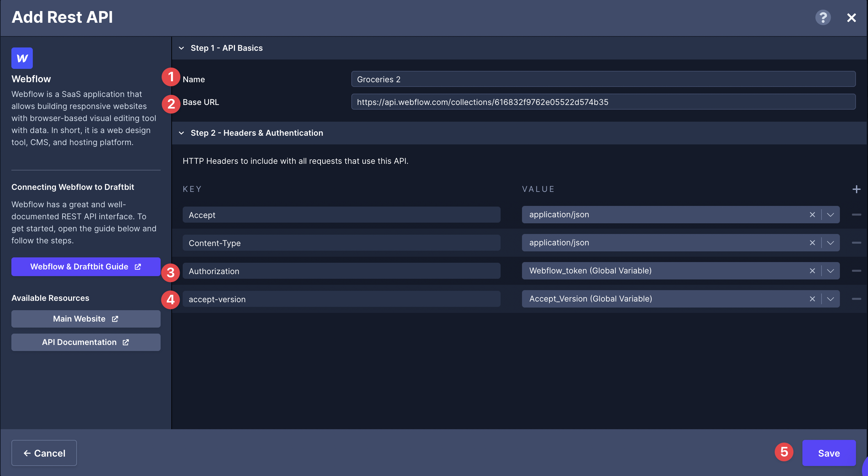
Task: Click the 'Add Rest API' dialog title
Action: pyautogui.click(x=62, y=17)
